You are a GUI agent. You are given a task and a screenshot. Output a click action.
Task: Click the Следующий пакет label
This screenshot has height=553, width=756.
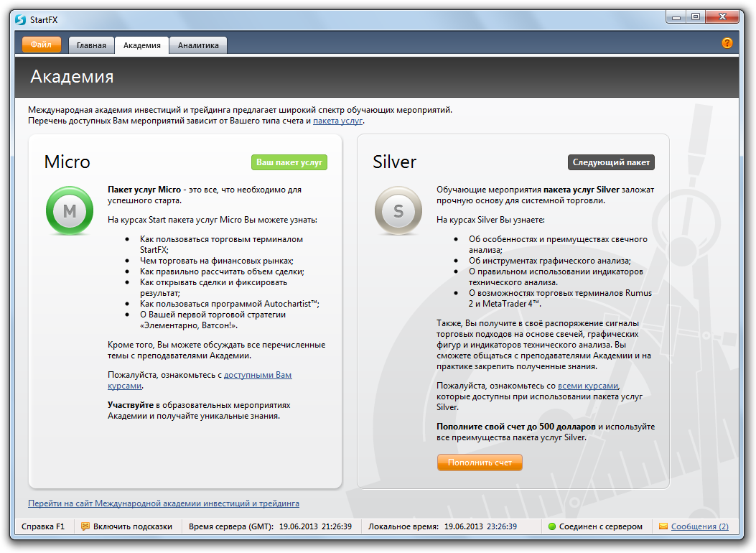click(611, 162)
